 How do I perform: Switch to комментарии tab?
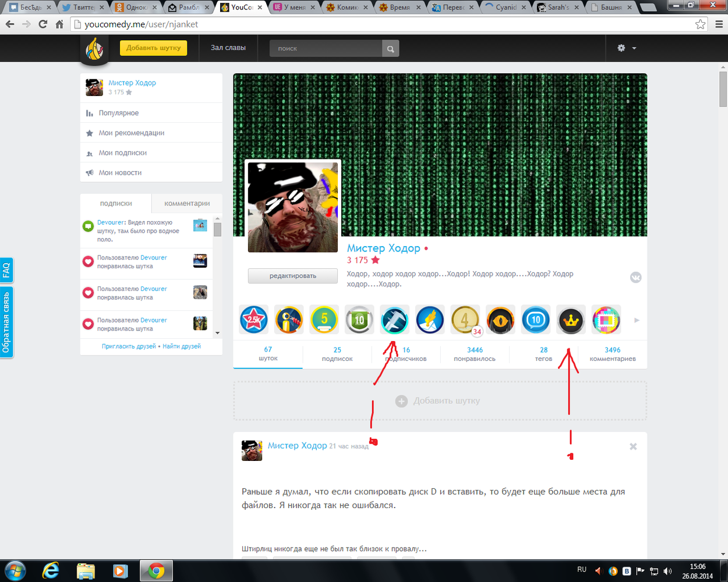coord(187,203)
